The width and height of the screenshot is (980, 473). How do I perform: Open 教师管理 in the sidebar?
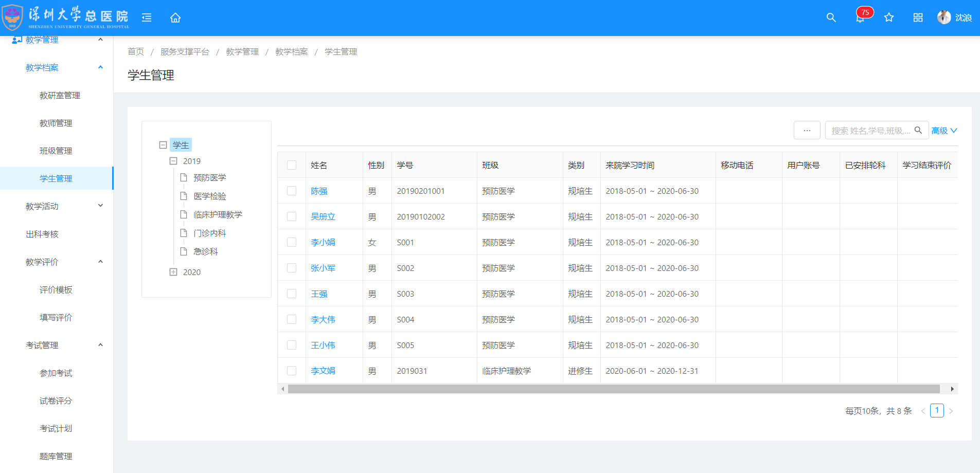[x=56, y=123]
